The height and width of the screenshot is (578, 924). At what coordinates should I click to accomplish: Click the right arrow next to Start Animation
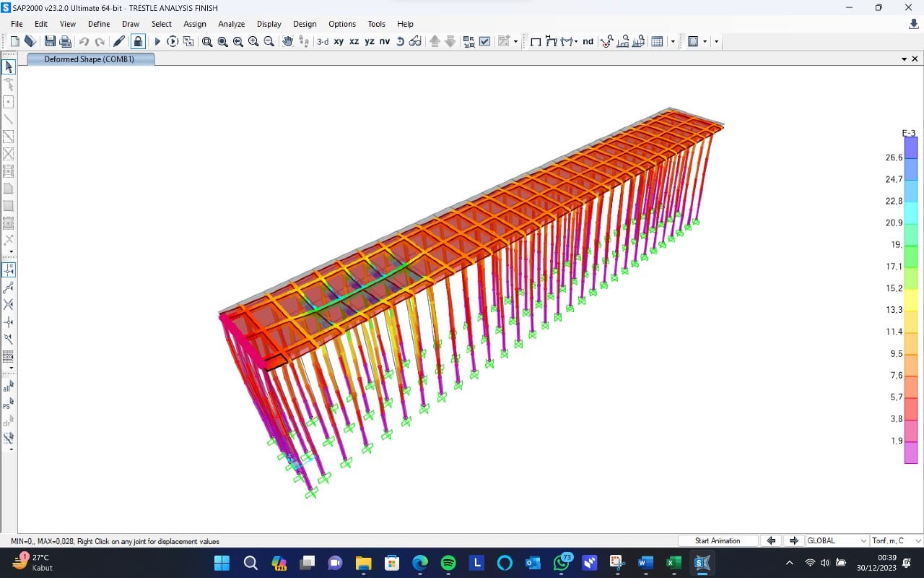(x=793, y=540)
